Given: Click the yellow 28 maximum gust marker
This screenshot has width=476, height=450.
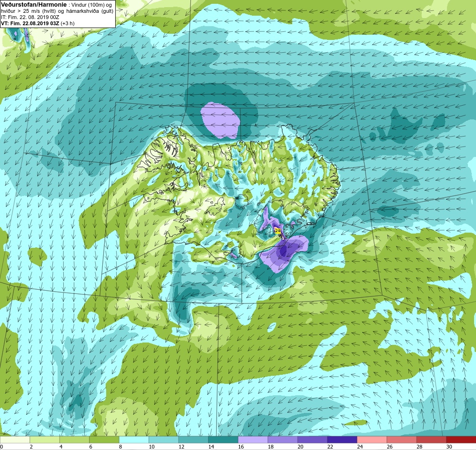Looking at the screenshot, I should (x=278, y=231).
